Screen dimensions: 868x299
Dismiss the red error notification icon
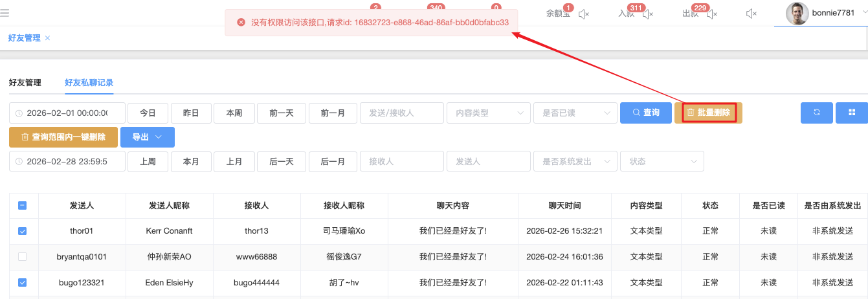point(241,22)
